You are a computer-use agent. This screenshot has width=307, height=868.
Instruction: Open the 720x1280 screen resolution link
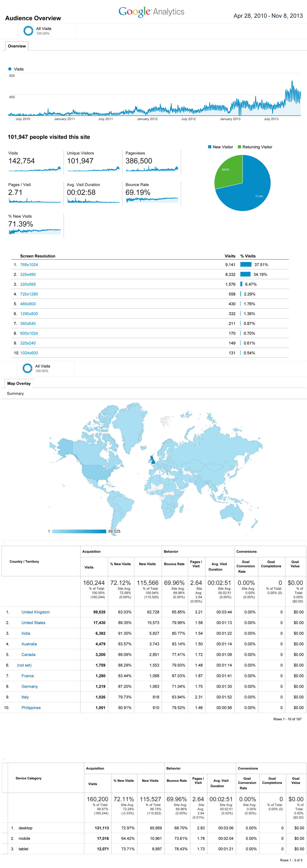[x=29, y=294]
